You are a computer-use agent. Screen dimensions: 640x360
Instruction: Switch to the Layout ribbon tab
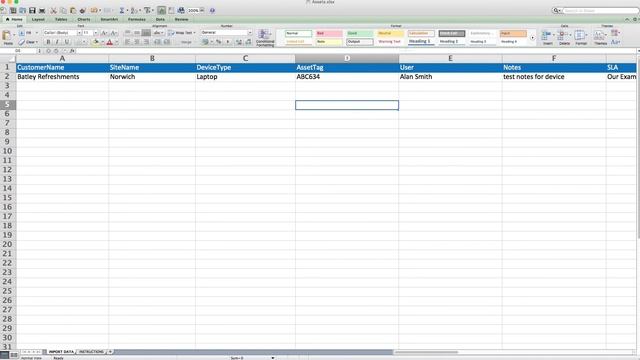(x=38, y=19)
